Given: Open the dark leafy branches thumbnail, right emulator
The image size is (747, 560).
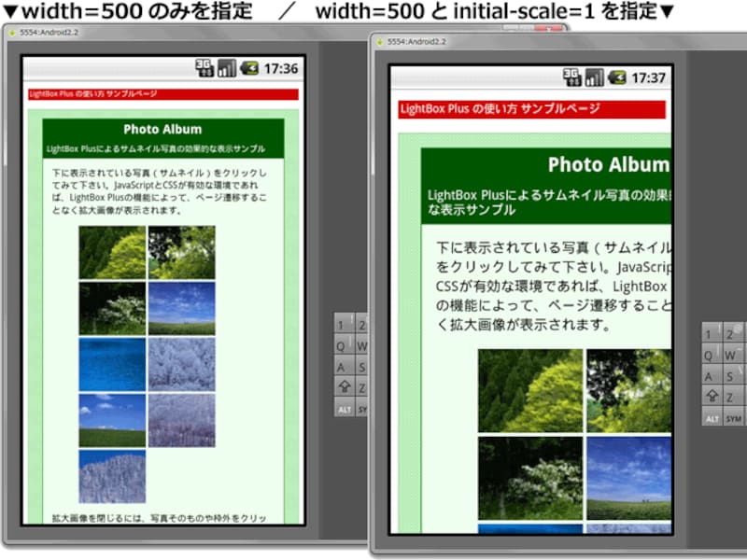Looking at the screenshot, I should point(628,391).
